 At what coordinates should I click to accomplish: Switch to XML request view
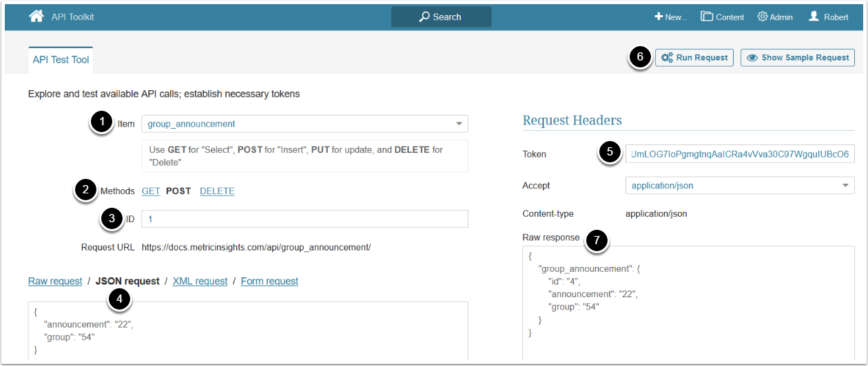pyautogui.click(x=200, y=281)
